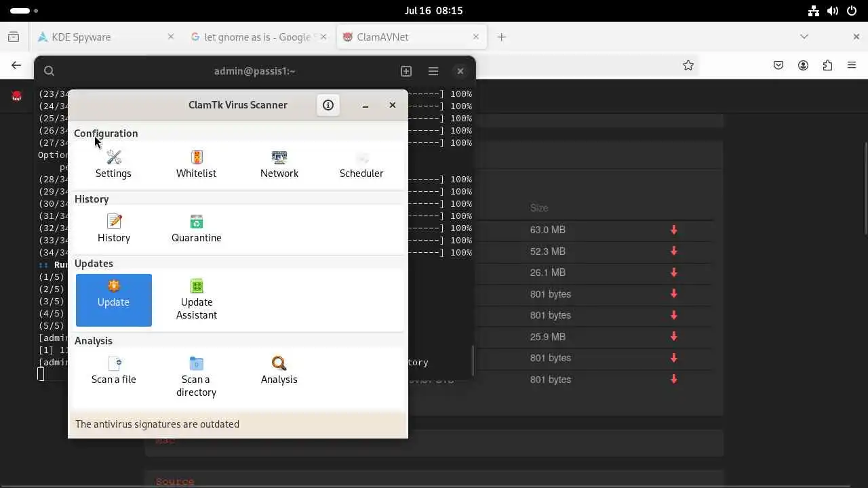This screenshot has width=868, height=488.
Task: Open terminal search magnifier icon
Action: pyautogui.click(x=49, y=71)
